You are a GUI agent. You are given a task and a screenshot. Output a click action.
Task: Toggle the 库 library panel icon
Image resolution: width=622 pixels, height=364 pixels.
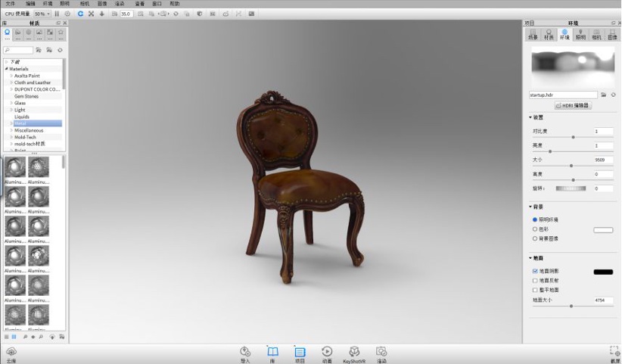[x=272, y=353]
